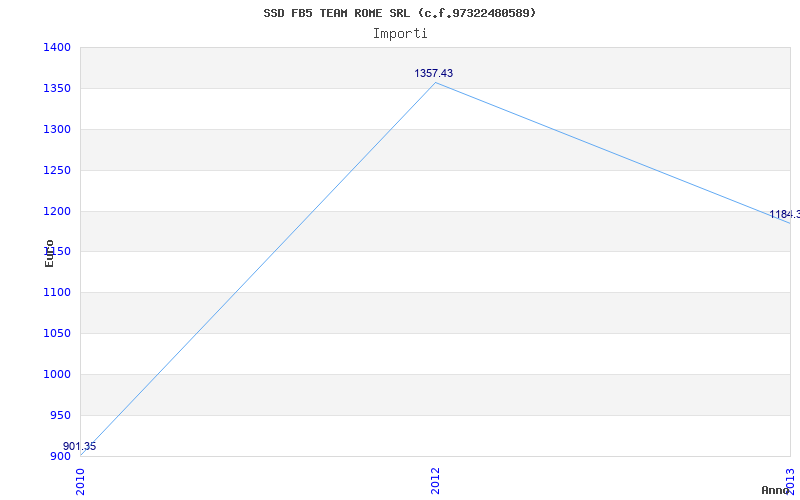Click the 1350 y-axis tick label
The width and height of the screenshot is (800, 500).
pyautogui.click(x=57, y=89)
